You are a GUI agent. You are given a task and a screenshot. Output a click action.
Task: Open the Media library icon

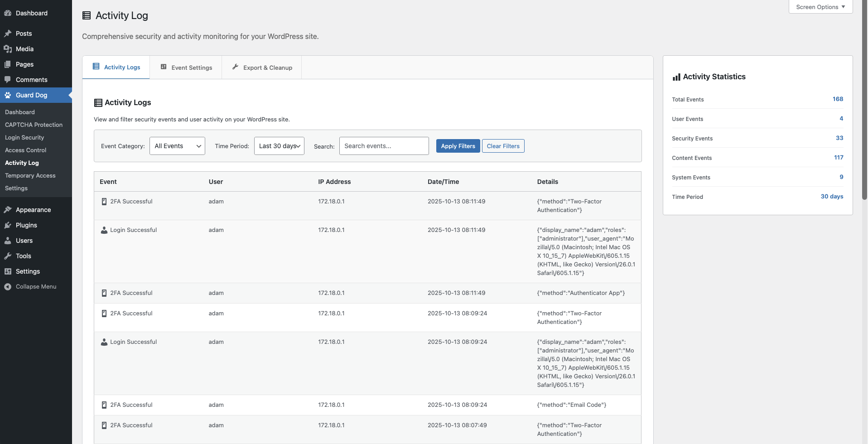tap(7, 49)
